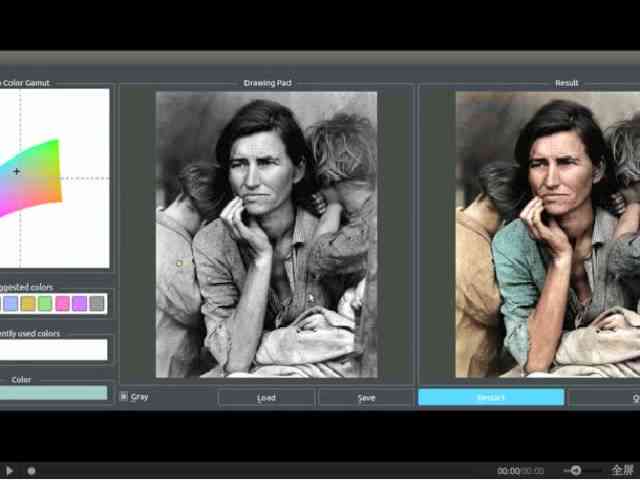This screenshot has height=480, width=640.
Task: Pick the gray suggested color swatch
Action: (x=97, y=304)
